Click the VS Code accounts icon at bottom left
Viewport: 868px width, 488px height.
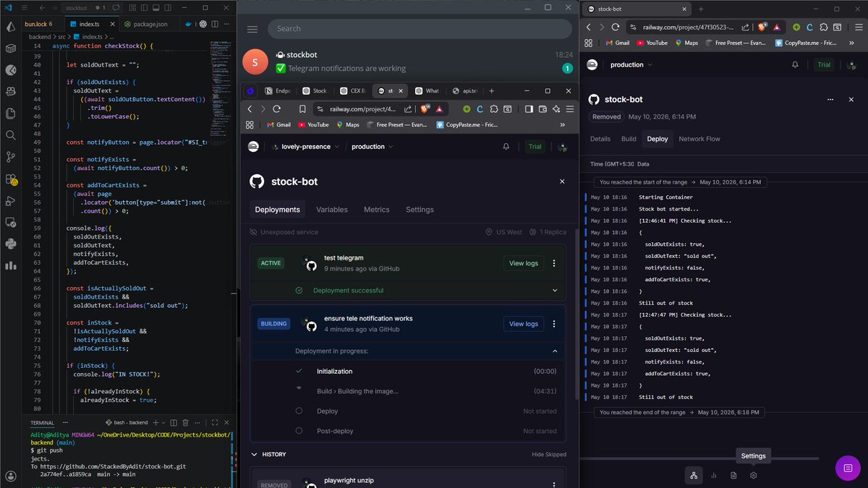(x=11, y=476)
